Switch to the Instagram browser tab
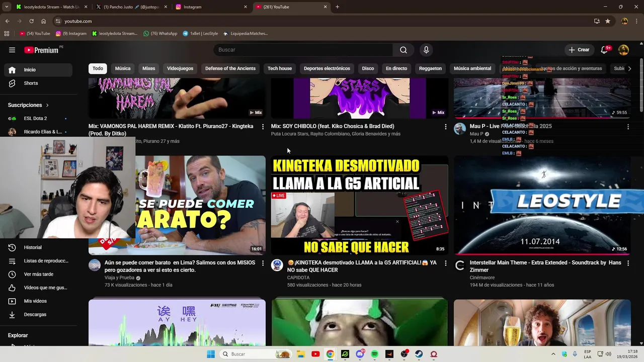The width and height of the screenshot is (644, 362). (x=211, y=7)
